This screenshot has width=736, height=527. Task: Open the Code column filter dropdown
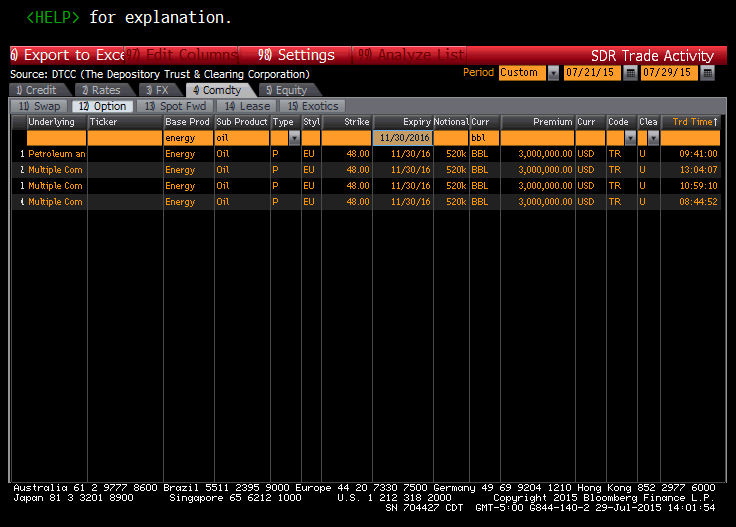(629, 138)
